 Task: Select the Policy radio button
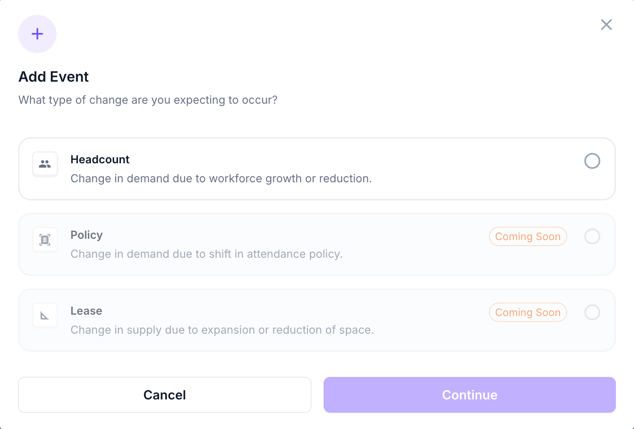coord(592,237)
